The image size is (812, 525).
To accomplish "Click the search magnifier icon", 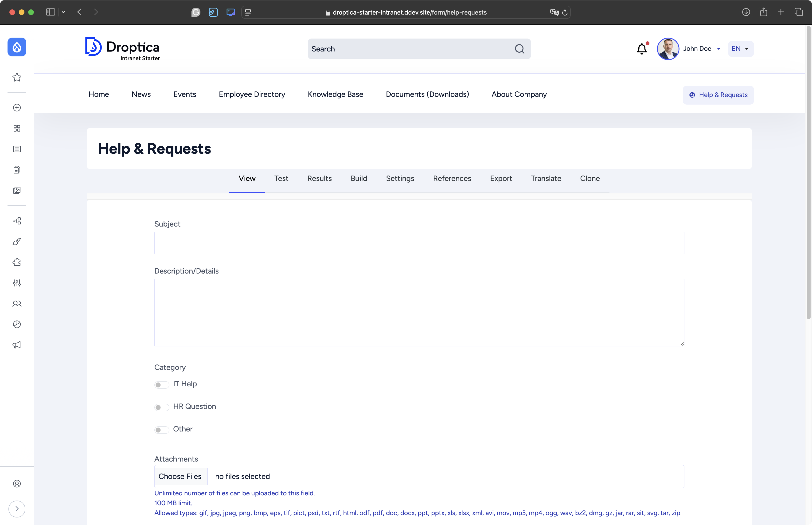I will click(x=519, y=49).
